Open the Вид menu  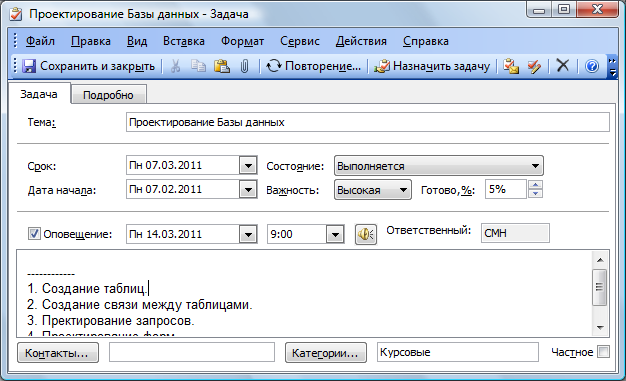point(137,41)
